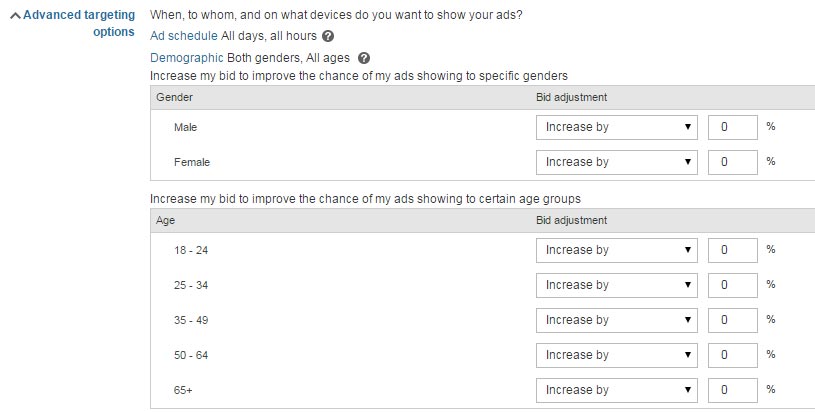The height and width of the screenshot is (412, 815).
Task: Open the Demographic settings link
Action: click(186, 58)
